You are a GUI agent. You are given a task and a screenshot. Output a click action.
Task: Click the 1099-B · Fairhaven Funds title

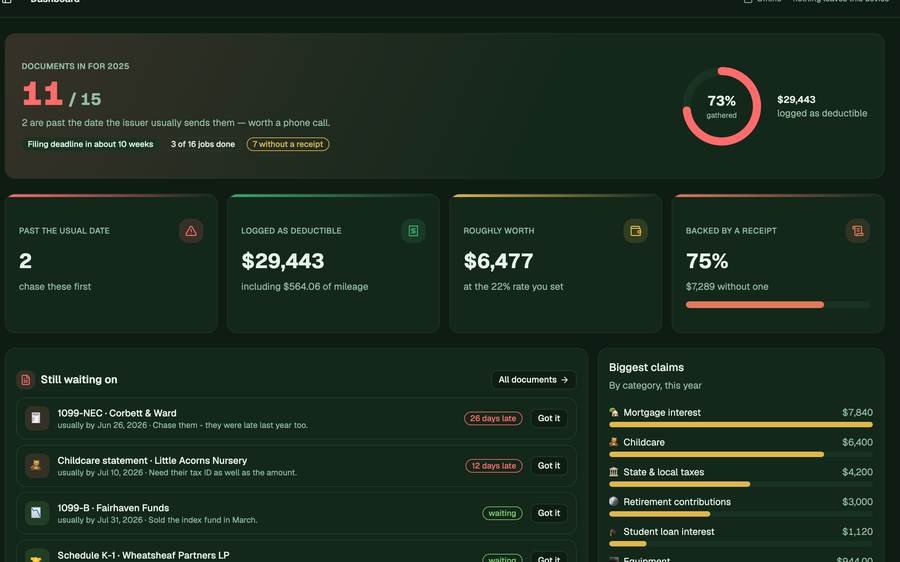113,508
